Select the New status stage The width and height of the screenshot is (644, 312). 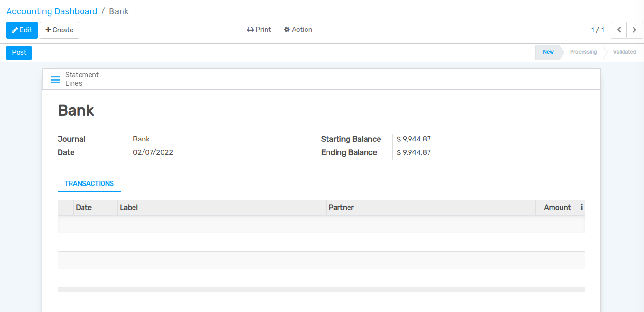click(x=548, y=52)
